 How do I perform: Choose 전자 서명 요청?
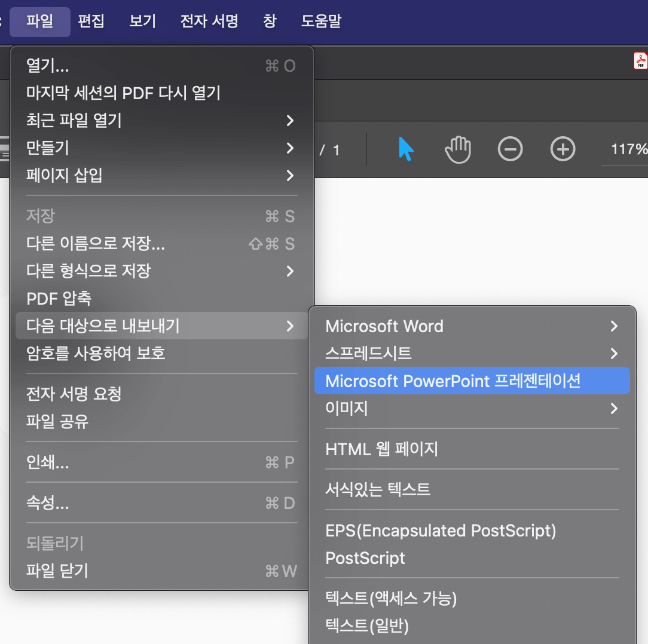pos(161,394)
